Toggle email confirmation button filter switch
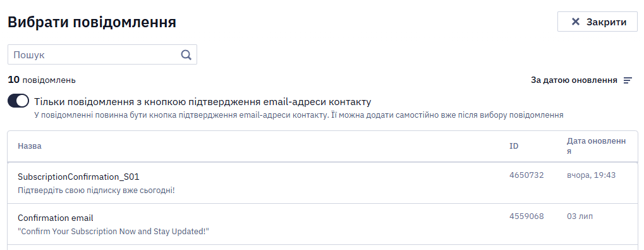 coord(18,101)
